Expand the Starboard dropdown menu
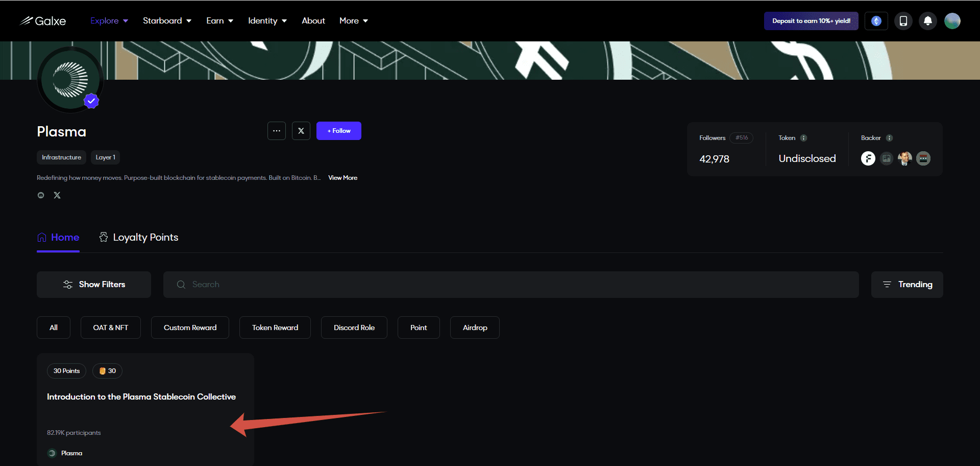The image size is (980, 466). click(167, 21)
